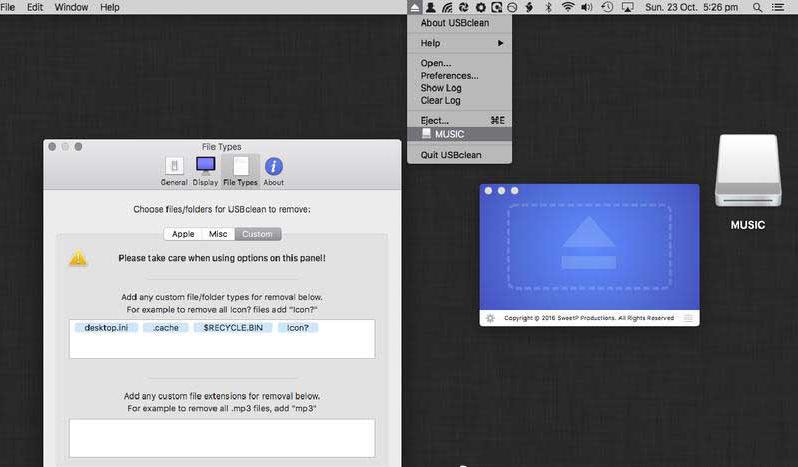Image resolution: width=798 pixels, height=467 pixels.
Task: Open the General preferences pane
Action: pyautogui.click(x=174, y=170)
